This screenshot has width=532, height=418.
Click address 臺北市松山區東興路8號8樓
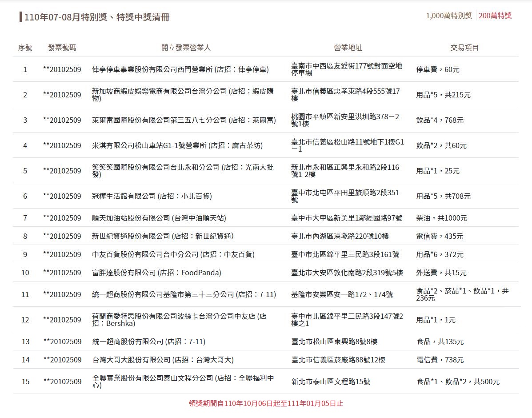(335, 342)
